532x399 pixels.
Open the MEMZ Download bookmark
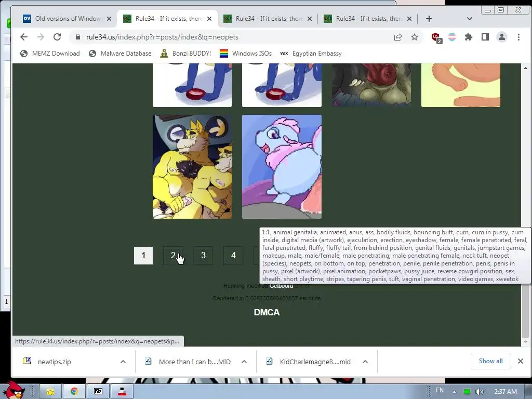pos(50,54)
